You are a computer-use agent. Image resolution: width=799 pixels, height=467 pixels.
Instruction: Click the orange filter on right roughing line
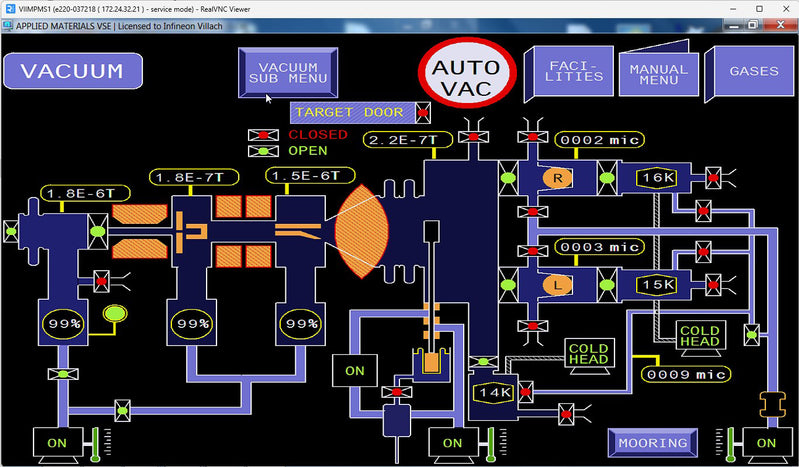pos(773,404)
